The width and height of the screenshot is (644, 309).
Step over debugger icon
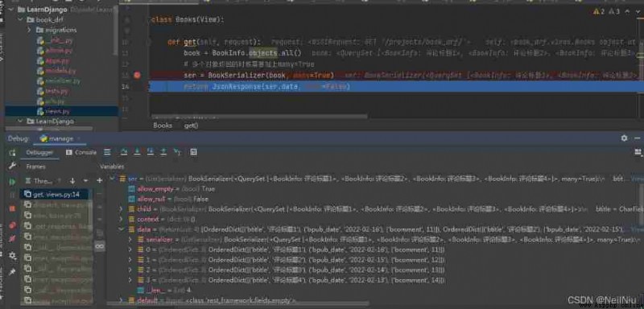click(x=124, y=152)
